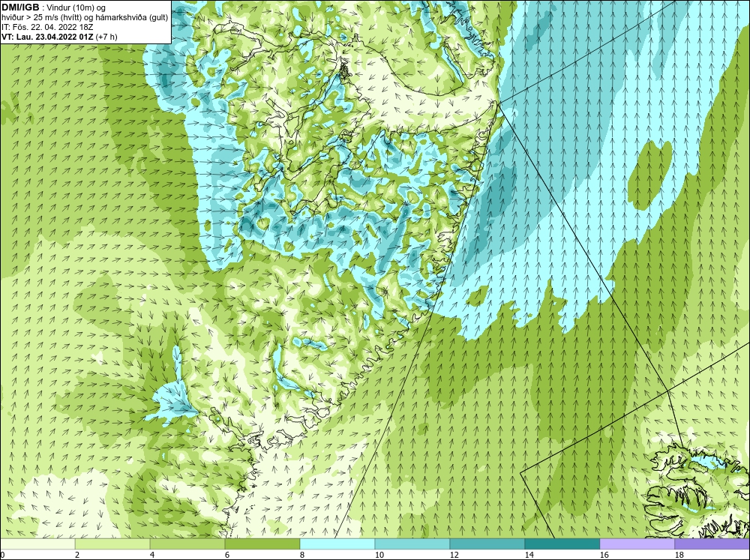750x560 pixels.
Task: Click the 2–4 m/s light green swatch
Action: coord(112,544)
